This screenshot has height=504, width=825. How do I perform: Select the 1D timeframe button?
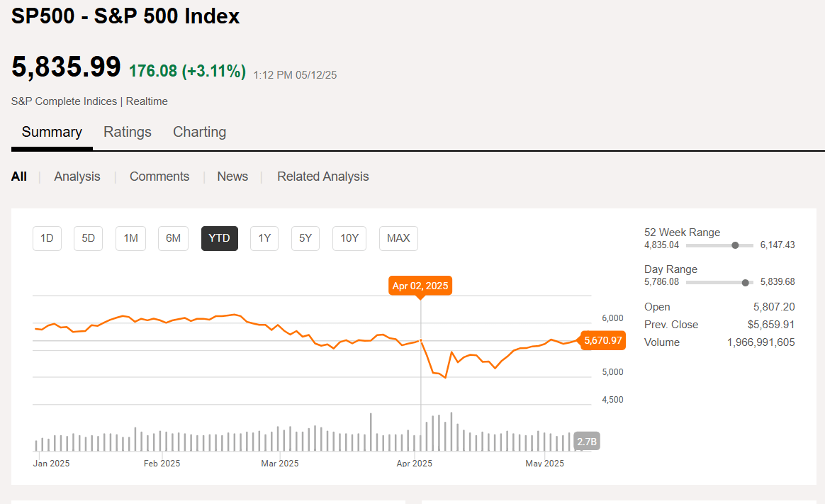(47, 238)
